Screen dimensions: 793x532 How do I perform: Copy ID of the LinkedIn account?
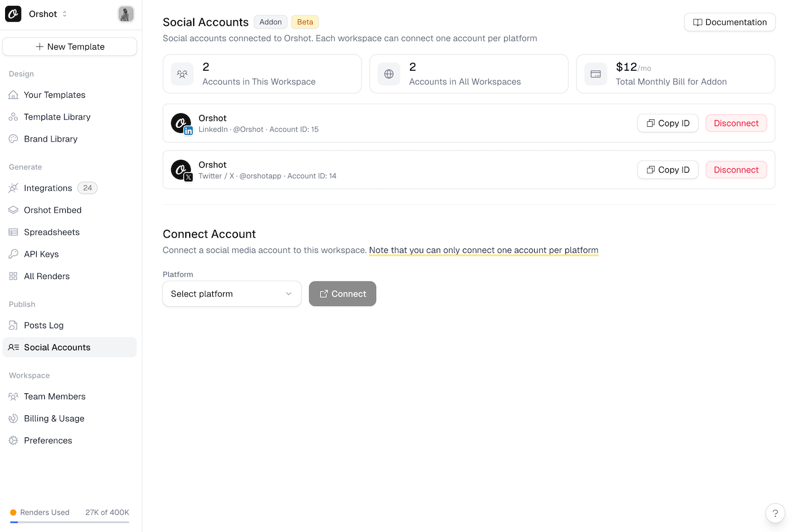pos(668,123)
